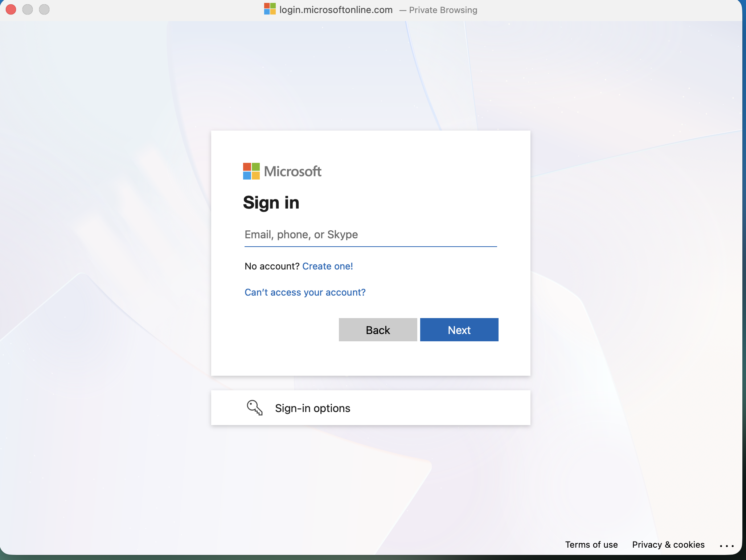746x560 pixels.
Task: Open Terms of use link
Action: click(x=591, y=544)
